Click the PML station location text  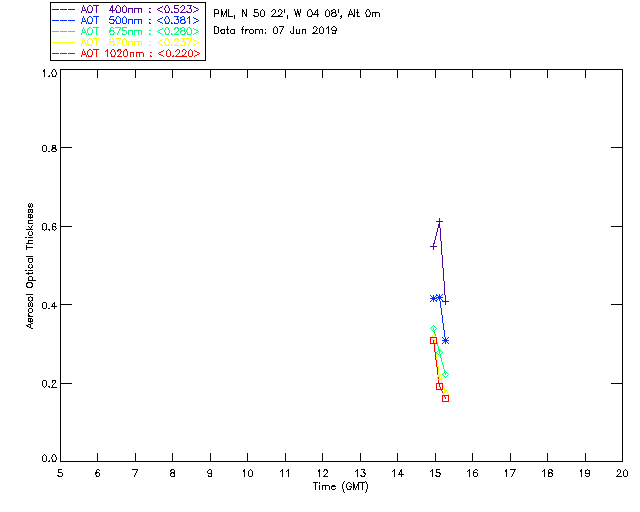[297, 14]
